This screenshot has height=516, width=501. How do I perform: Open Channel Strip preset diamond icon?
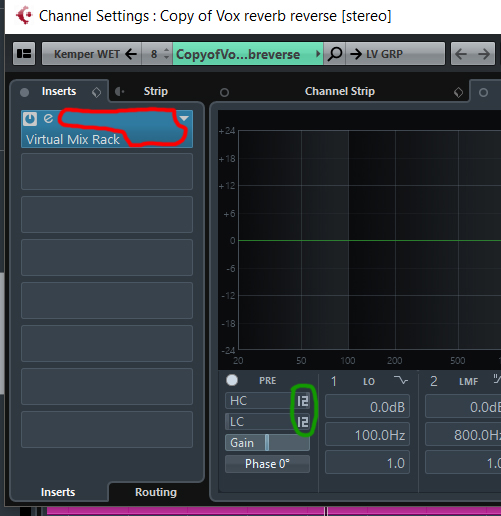(458, 92)
